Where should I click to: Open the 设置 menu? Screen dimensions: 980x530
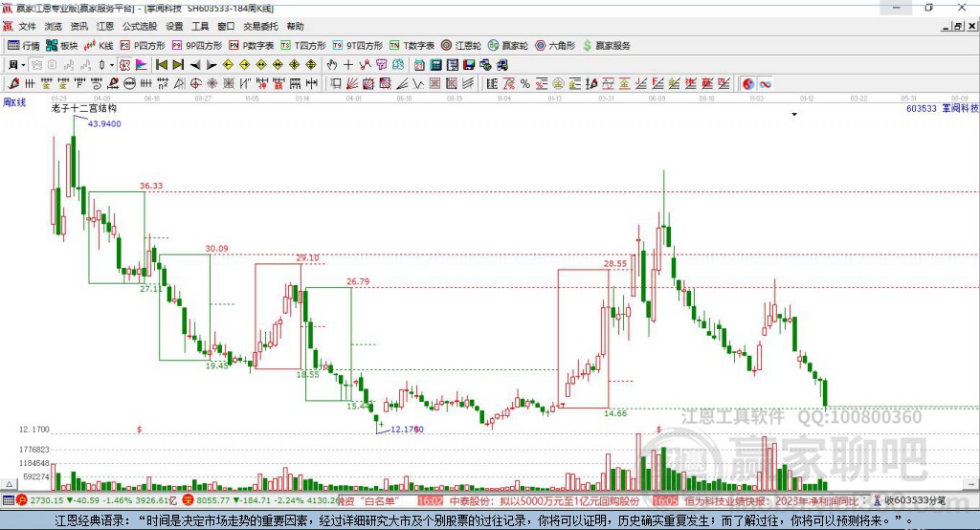(x=174, y=26)
